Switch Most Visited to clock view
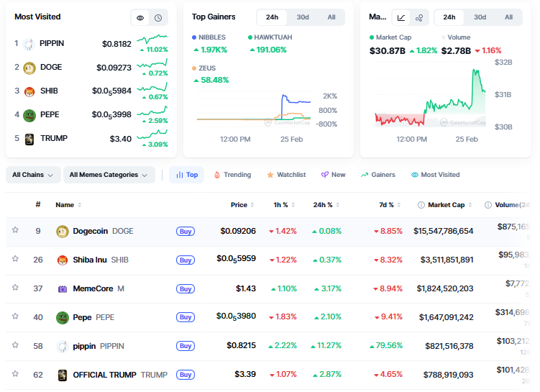Viewport: 540px width, 392px height. 158,18
